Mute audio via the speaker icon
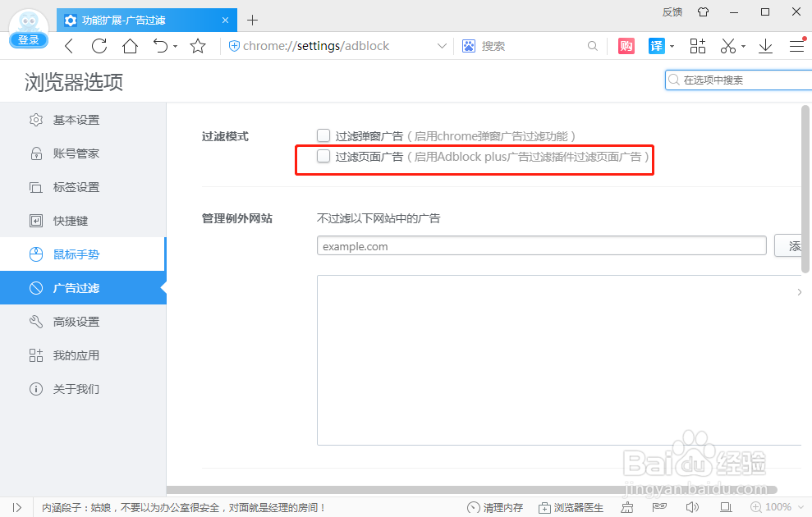The height and width of the screenshot is (517, 812). (x=691, y=506)
